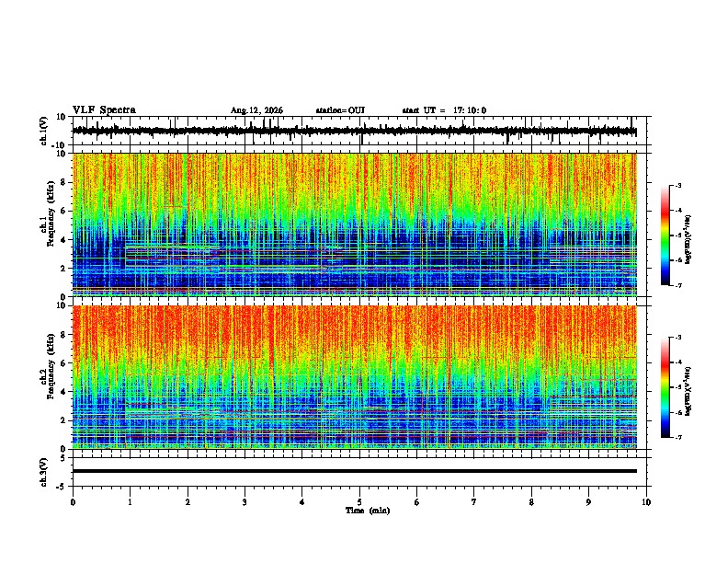
Task: Click the 'station=OUI' header text
Action: pyautogui.click(x=340, y=110)
